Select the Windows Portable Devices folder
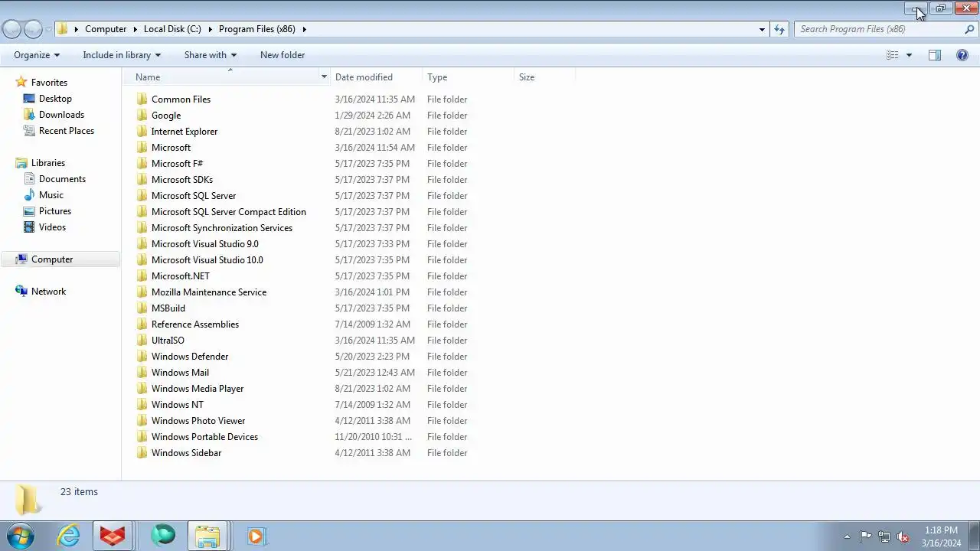Image resolution: width=980 pixels, height=551 pixels. coord(204,437)
